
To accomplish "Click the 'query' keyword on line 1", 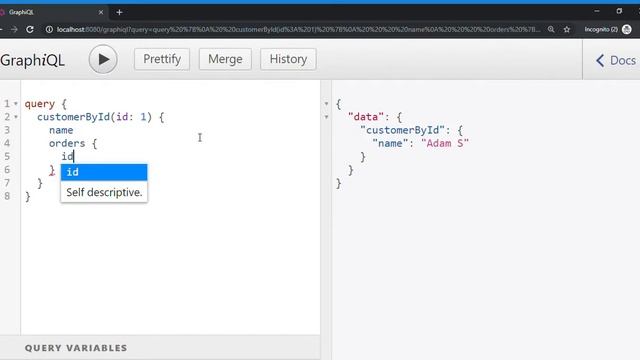I will 40,104.
